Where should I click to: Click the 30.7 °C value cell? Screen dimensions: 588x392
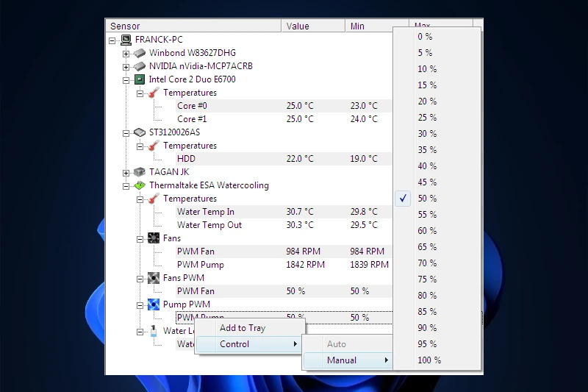(300, 212)
